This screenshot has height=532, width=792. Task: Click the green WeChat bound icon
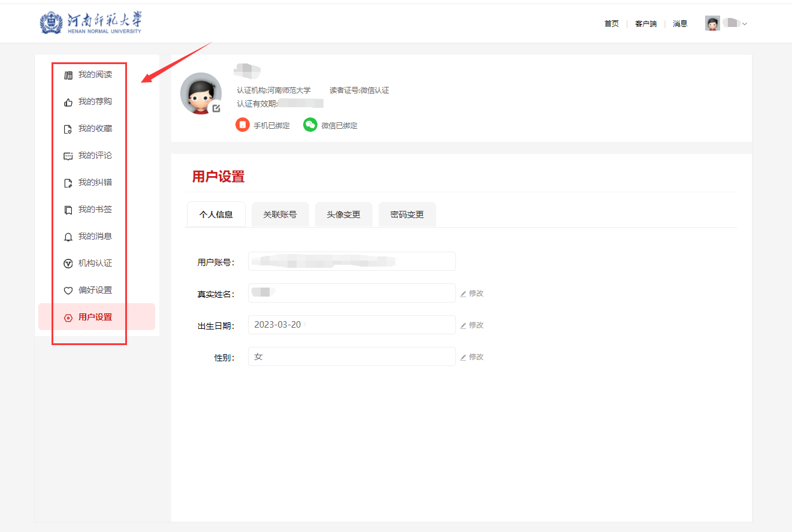click(310, 125)
